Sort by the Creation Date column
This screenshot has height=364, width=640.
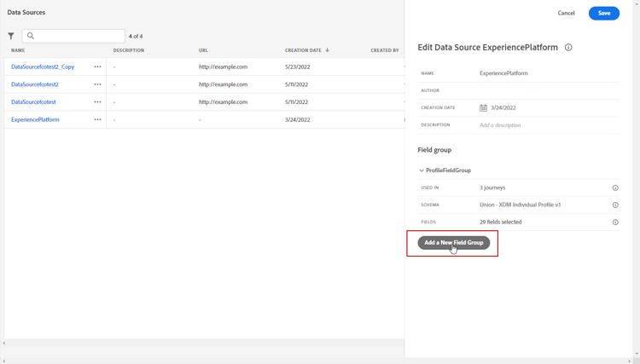303,50
